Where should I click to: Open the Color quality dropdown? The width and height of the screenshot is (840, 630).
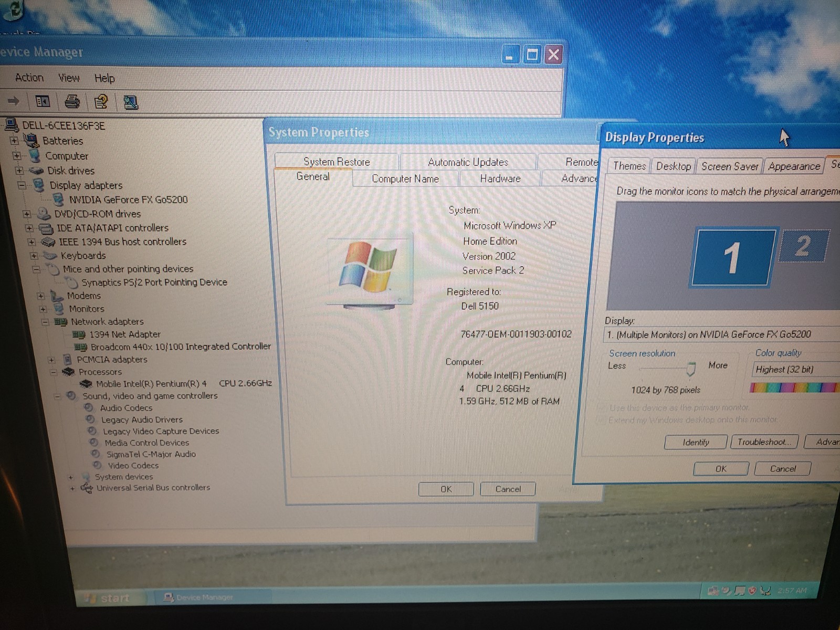click(x=796, y=370)
